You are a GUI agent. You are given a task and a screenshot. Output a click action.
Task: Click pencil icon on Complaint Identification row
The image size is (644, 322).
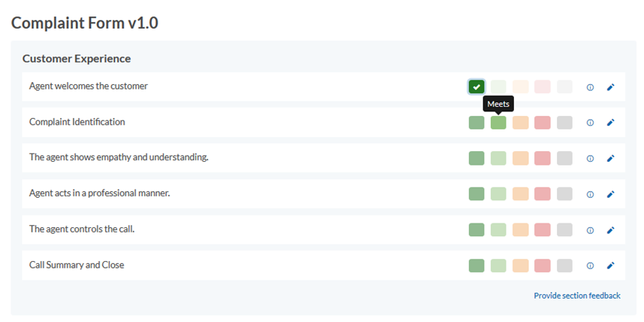pos(611,123)
